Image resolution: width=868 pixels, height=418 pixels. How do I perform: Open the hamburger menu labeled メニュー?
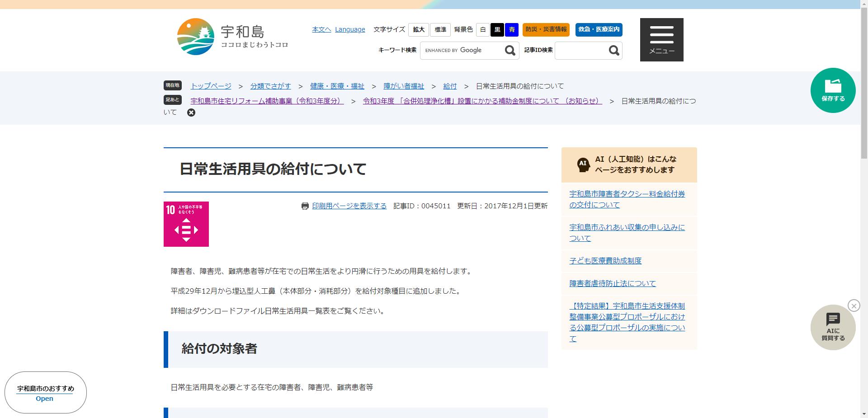[661, 39]
